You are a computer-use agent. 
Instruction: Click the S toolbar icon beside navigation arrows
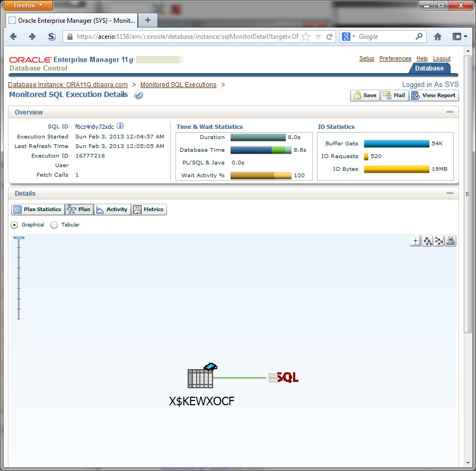pyautogui.click(x=52, y=37)
